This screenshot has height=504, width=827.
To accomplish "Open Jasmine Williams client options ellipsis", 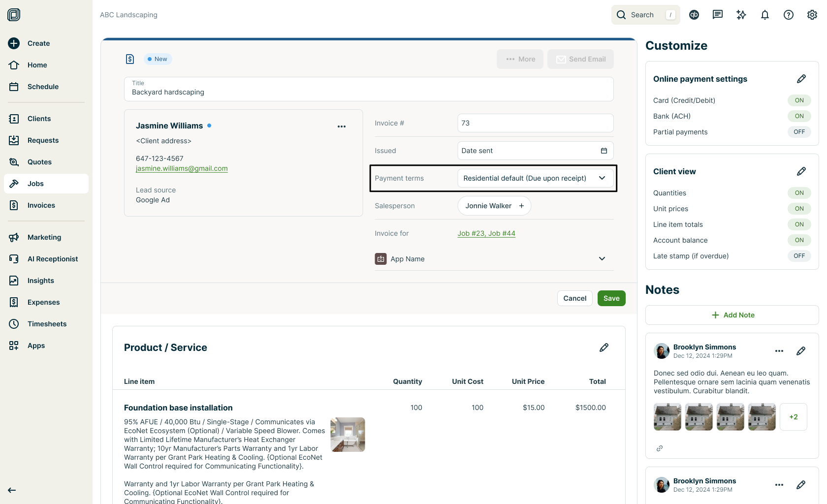I will pyautogui.click(x=341, y=126).
